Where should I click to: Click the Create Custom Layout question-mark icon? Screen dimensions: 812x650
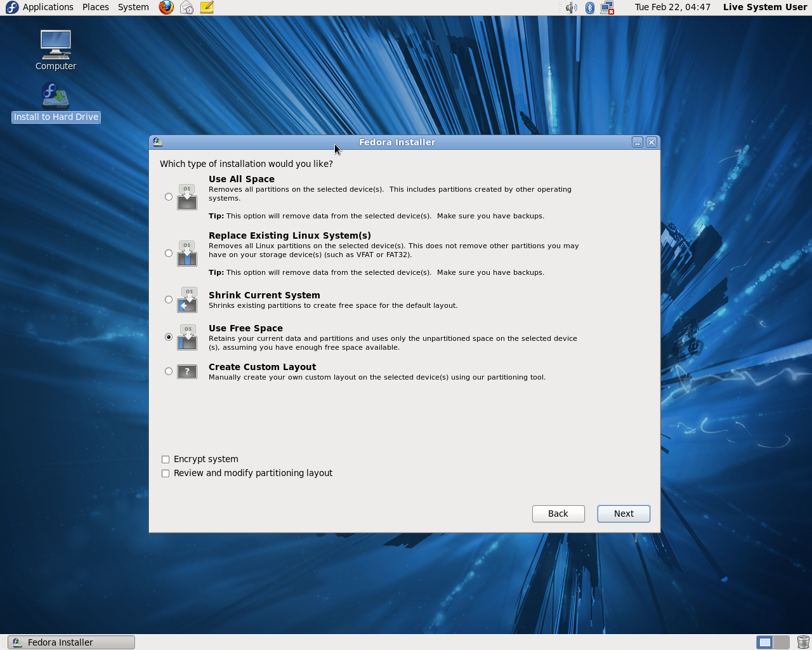click(187, 371)
